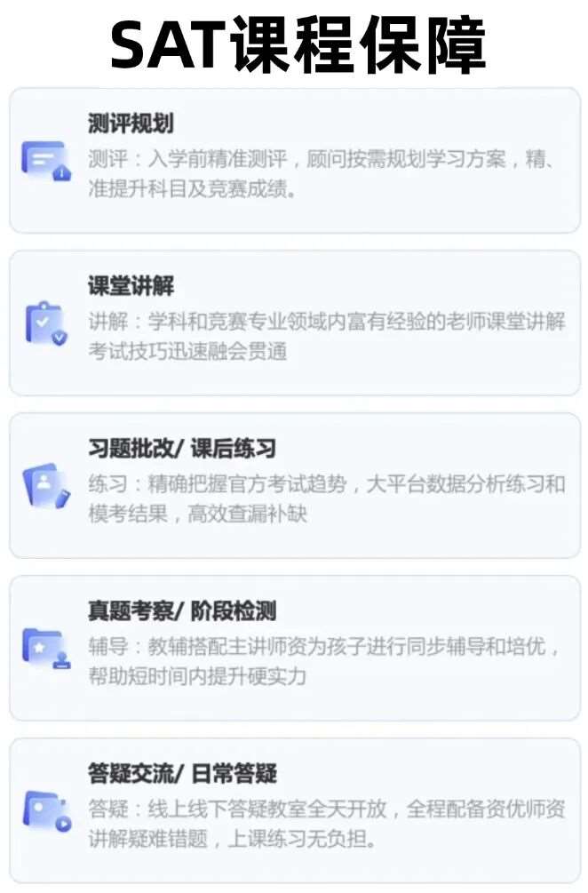Select the 课堂讲解 heading
Screen dimensions: 588x893
tap(131, 285)
